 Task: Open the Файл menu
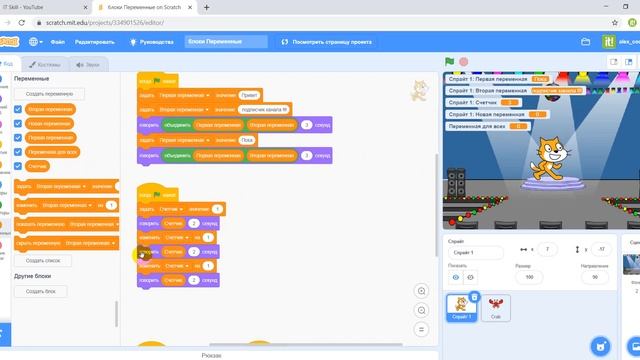point(58,42)
